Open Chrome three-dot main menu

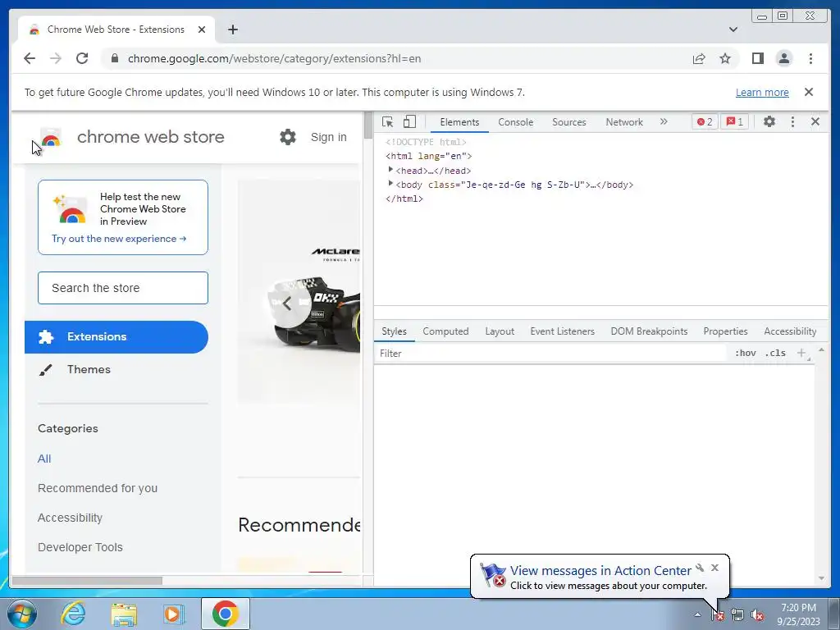(810, 58)
